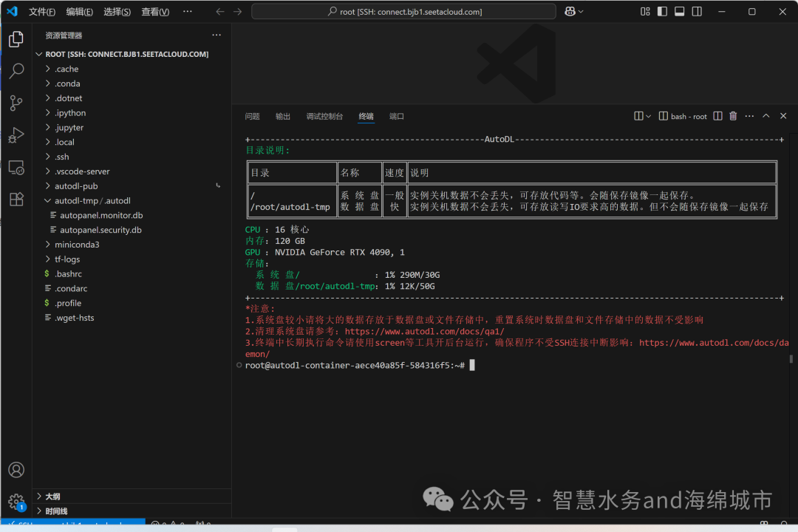Open the Run and Debug view
This screenshot has width=798, height=532.
tap(16, 135)
